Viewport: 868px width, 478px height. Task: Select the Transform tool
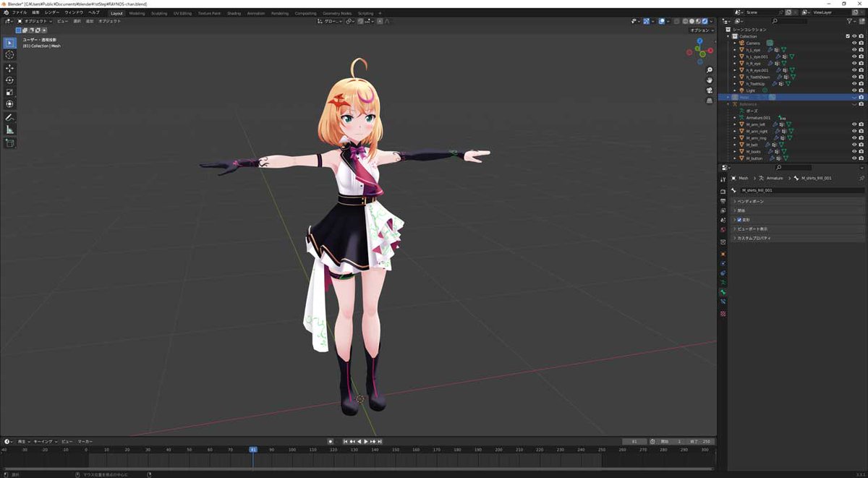click(9, 104)
